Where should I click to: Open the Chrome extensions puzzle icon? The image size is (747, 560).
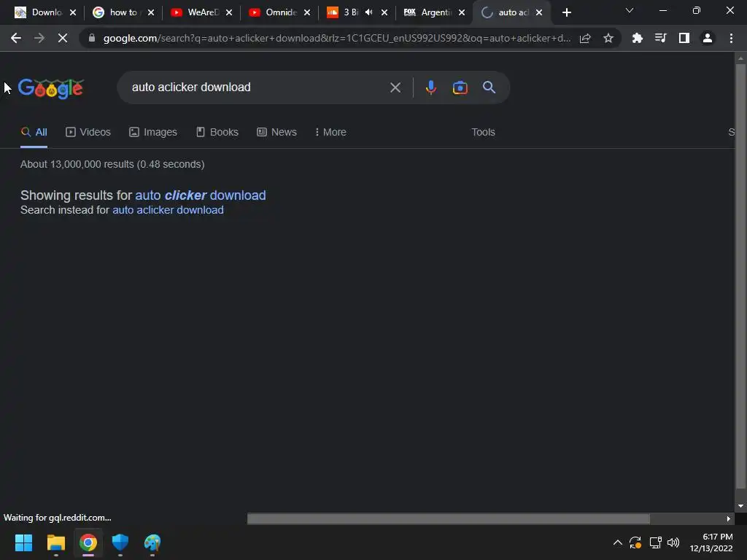[637, 38]
